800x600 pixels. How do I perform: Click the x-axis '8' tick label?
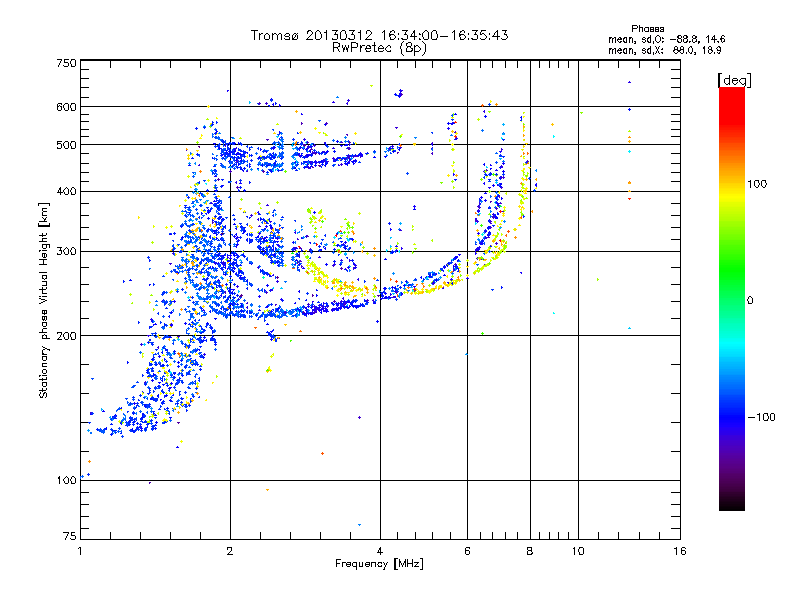[530, 551]
